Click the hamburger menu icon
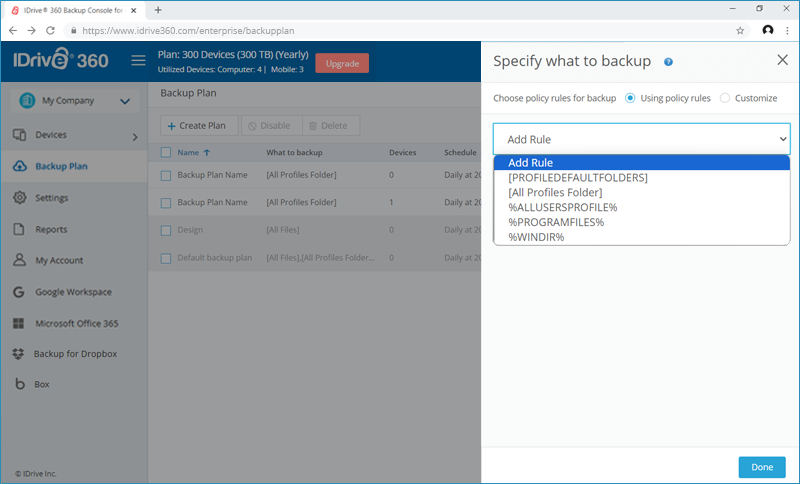The image size is (800, 484). (x=139, y=62)
